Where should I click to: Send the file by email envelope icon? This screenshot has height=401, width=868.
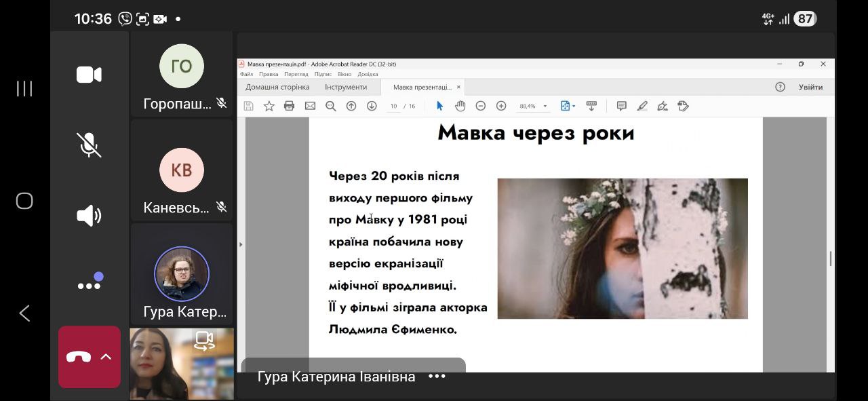pos(310,106)
